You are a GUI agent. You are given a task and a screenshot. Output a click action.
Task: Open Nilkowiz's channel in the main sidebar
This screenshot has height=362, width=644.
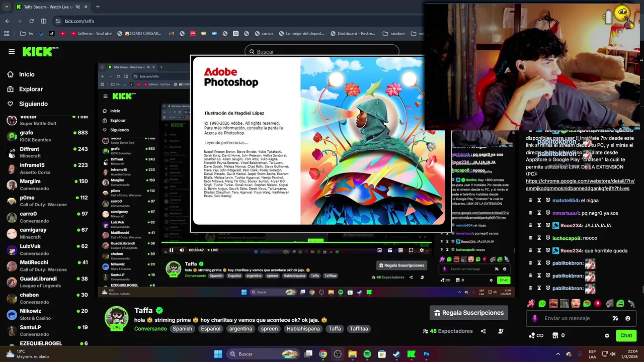(x=47, y=314)
